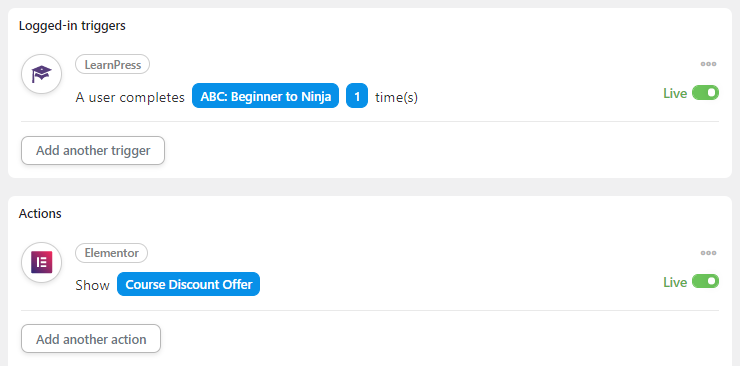
Task: Click the Logged-in triggers heading
Action: click(x=72, y=25)
